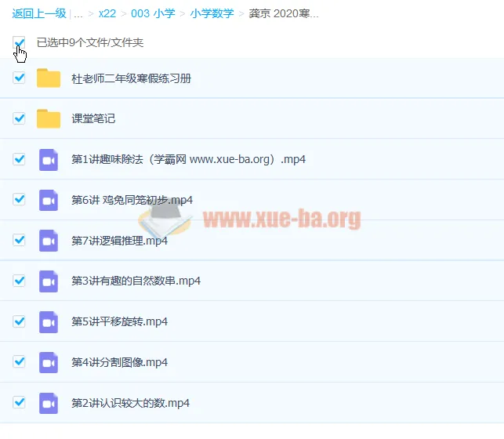Expand the breadcrumb ellipsis for hidden paths
The height and width of the screenshot is (439, 504).
click(x=78, y=14)
